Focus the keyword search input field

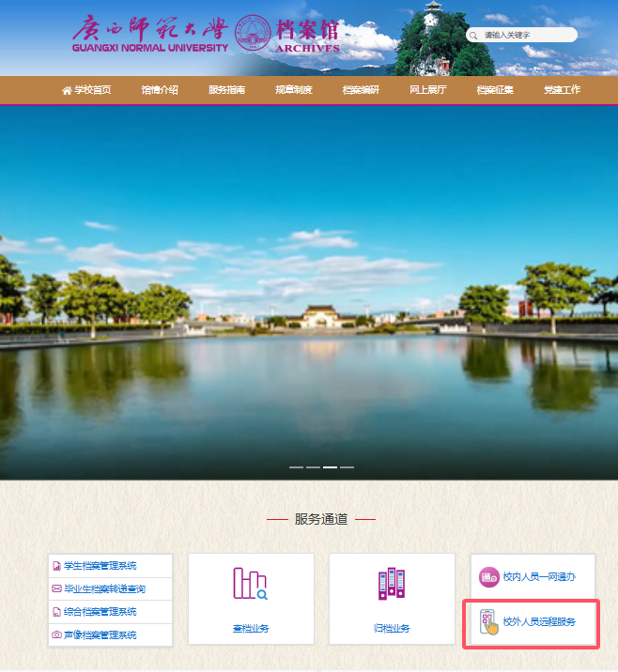click(526, 36)
